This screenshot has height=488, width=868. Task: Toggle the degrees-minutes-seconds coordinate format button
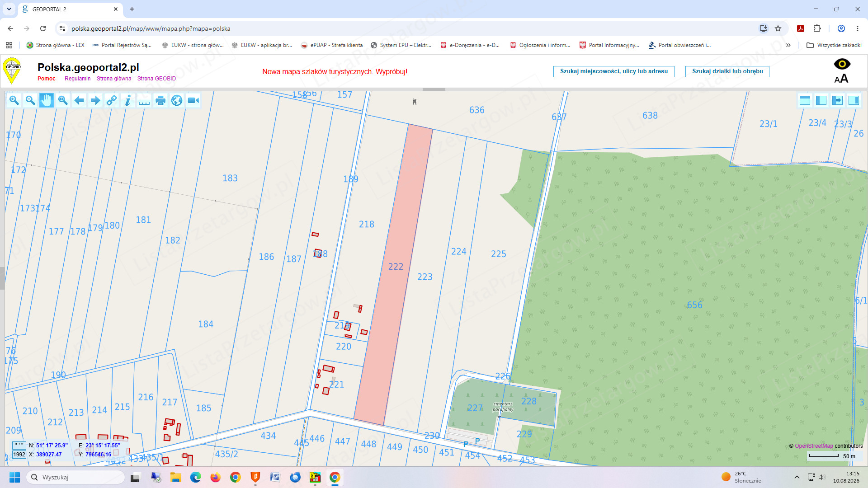click(x=19, y=446)
